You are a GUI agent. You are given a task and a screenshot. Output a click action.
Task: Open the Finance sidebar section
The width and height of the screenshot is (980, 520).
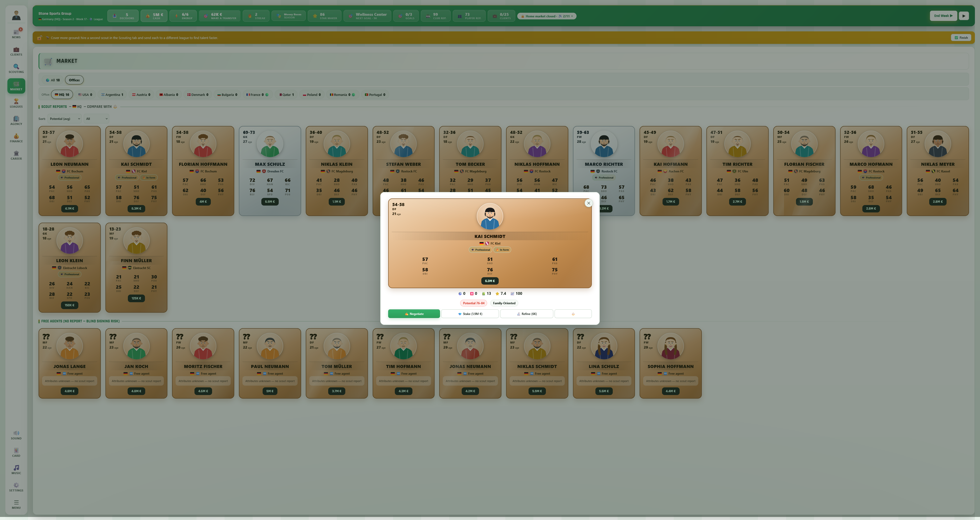click(16, 138)
